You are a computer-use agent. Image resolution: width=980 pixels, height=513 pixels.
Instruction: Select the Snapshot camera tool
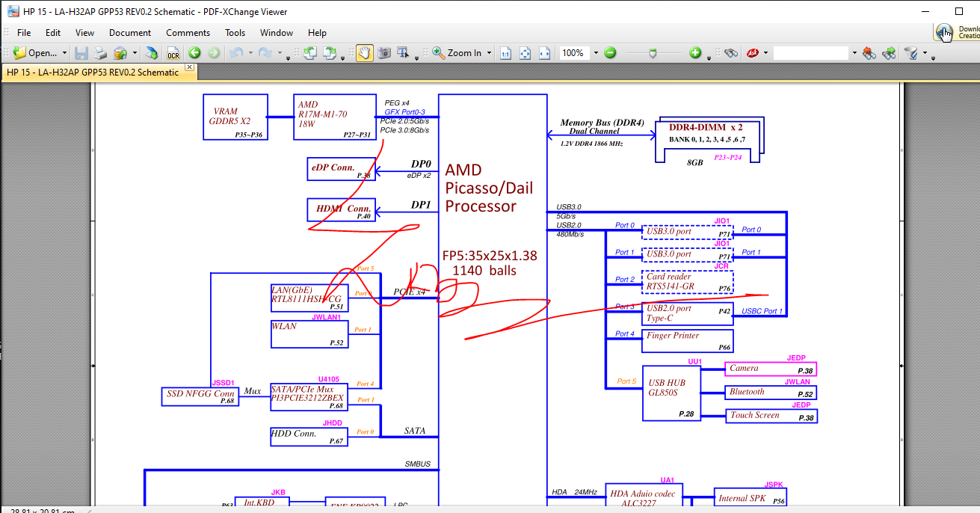(x=384, y=53)
